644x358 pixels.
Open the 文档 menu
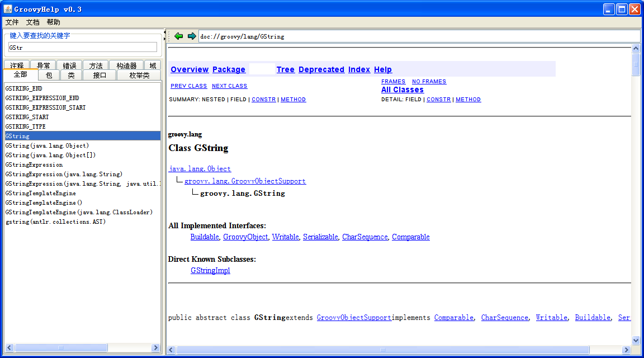coord(32,22)
